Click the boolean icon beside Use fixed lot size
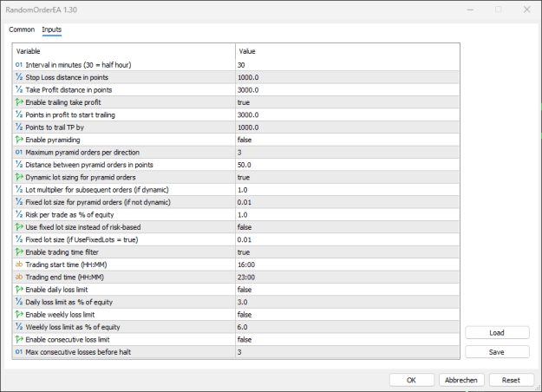 coord(19,226)
